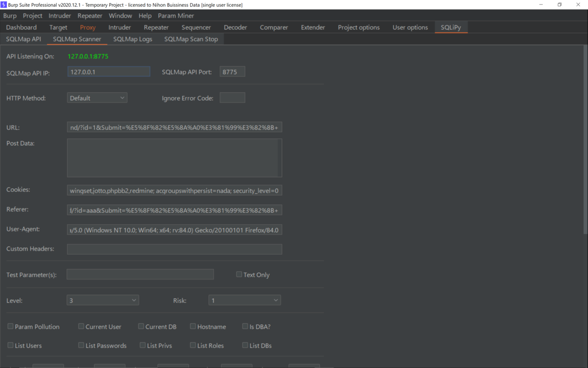Click the Post Data vertical scrollbar
This screenshot has height=368, width=588.
pos(279,158)
